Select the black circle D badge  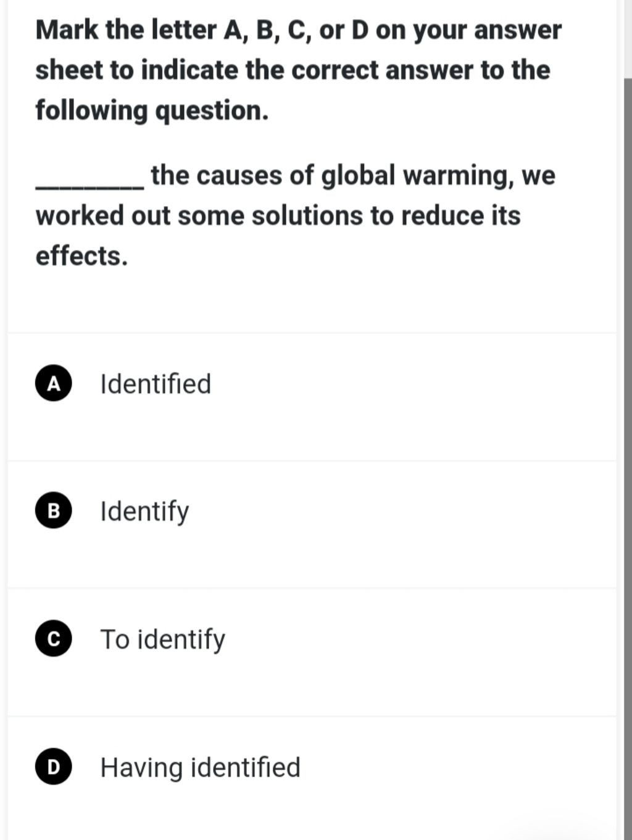tap(54, 767)
